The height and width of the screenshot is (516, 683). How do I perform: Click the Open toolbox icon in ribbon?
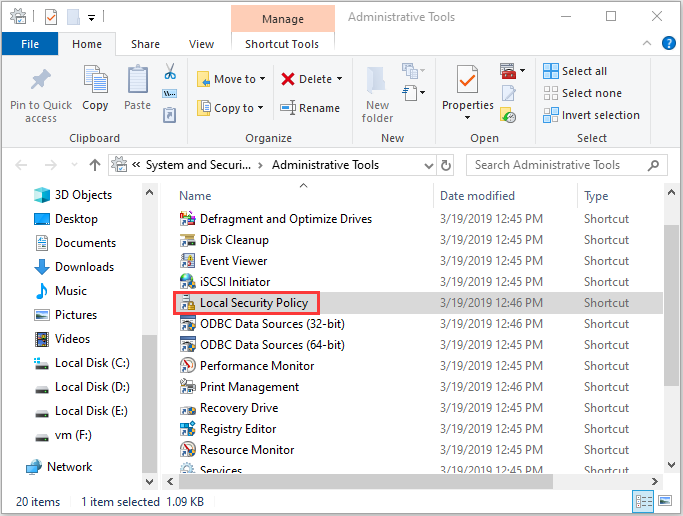pos(508,71)
